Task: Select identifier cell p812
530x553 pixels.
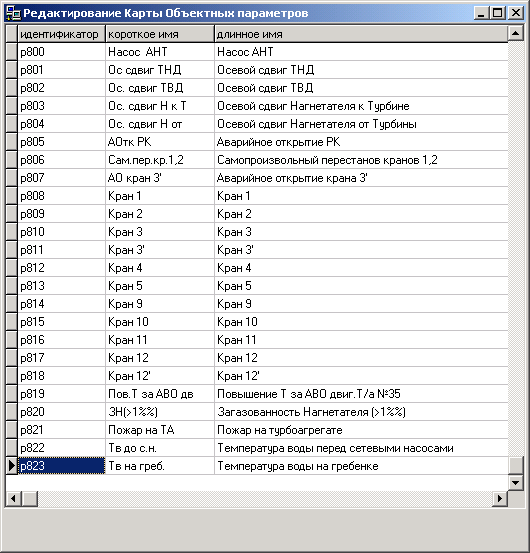Action: point(61,268)
